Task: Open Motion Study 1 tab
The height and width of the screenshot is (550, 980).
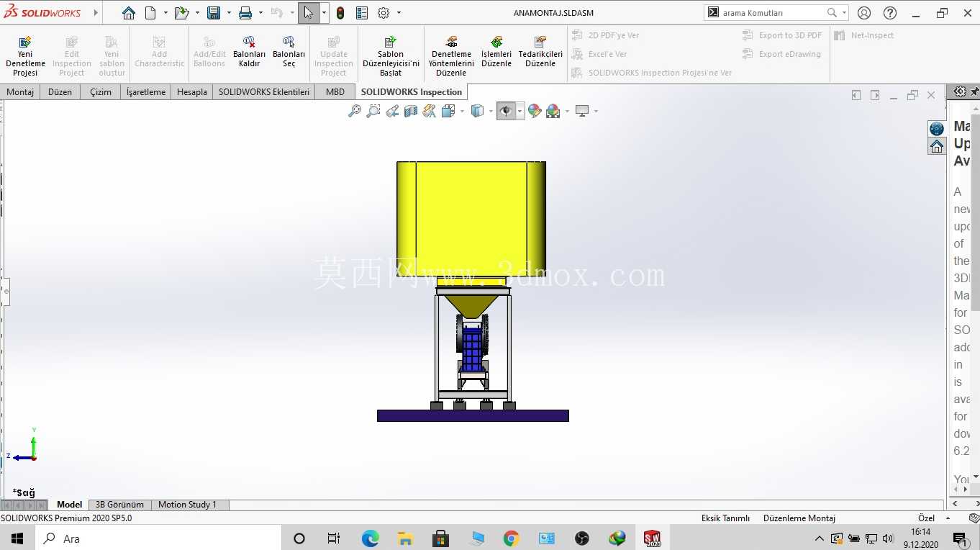Action: 187,505
